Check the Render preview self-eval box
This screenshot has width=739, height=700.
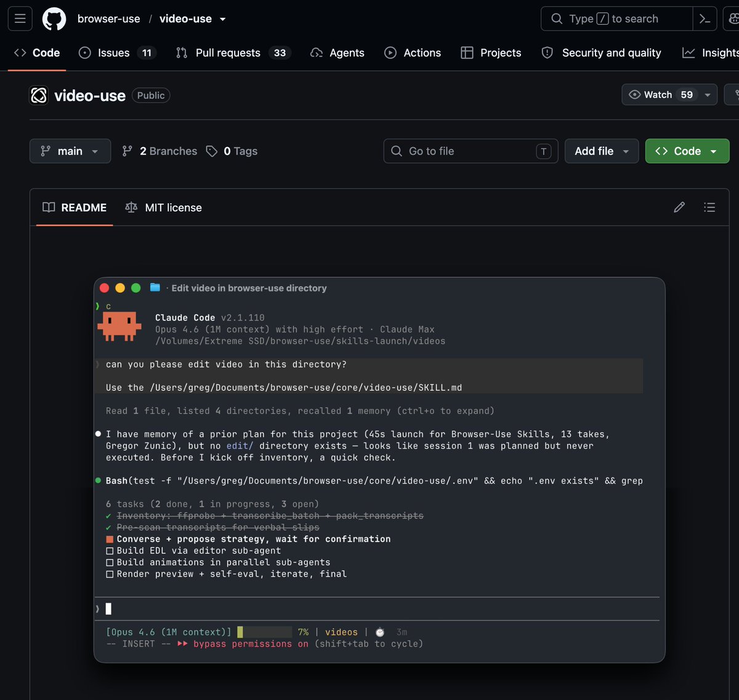(x=110, y=574)
